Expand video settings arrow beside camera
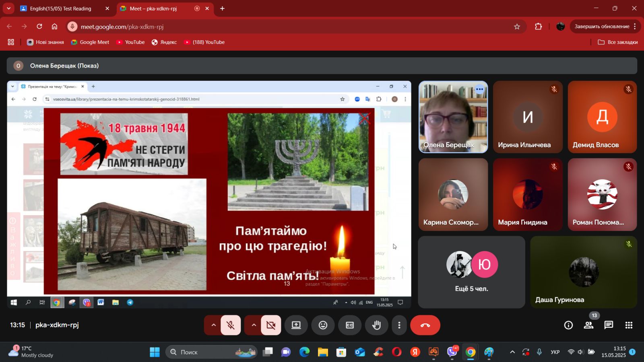Viewport: 644px width, 362px height. (x=254, y=325)
